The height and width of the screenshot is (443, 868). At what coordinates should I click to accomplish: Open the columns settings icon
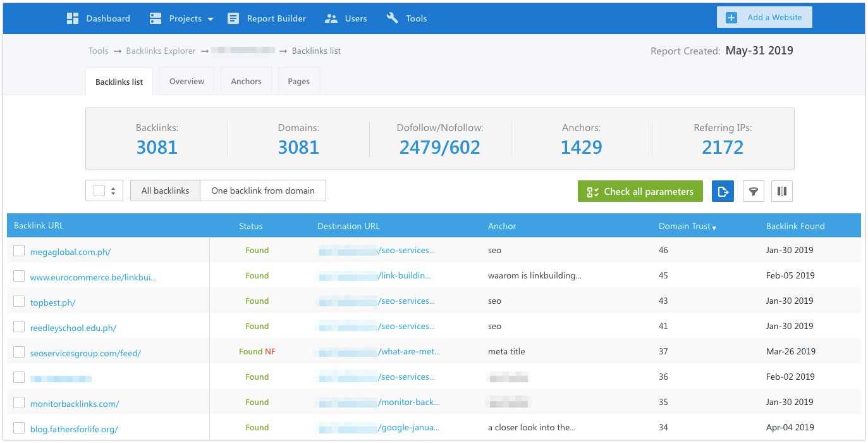click(x=782, y=191)
